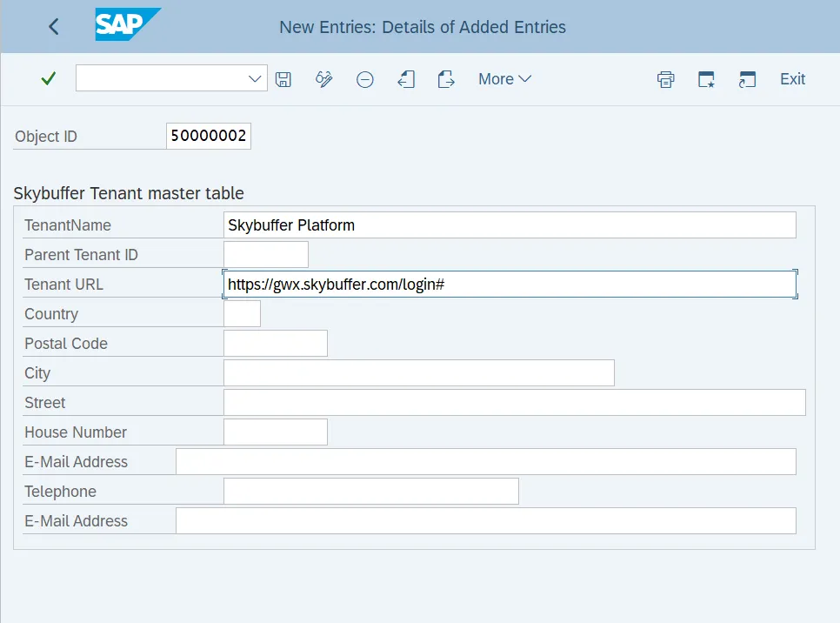The width and height of the screenshot is (840, 623).
Task: Click the Parent Tenant ID field
Action: click(266, 255)
